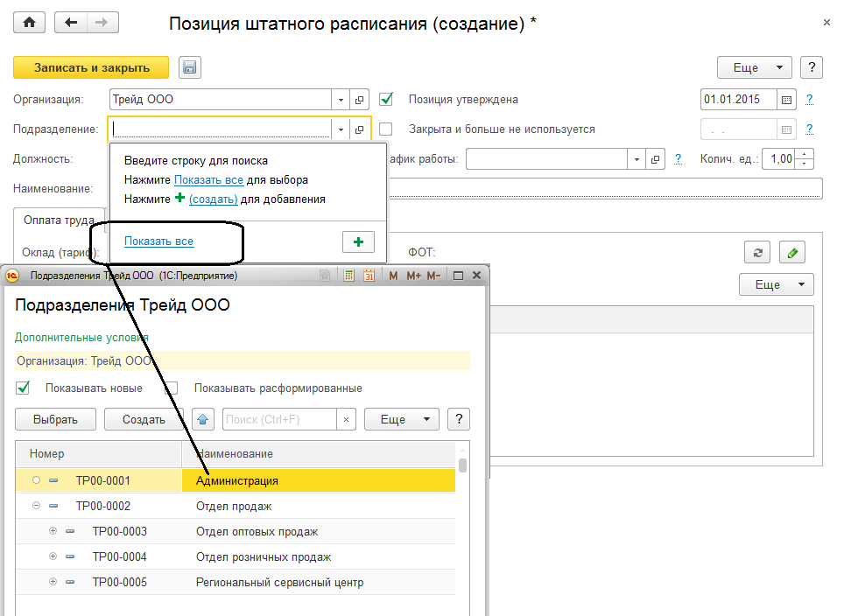The width and height of the screenshot is (844, 616).
Task: Open the work schedule item with its open-form icon
Action: [655, 159]
